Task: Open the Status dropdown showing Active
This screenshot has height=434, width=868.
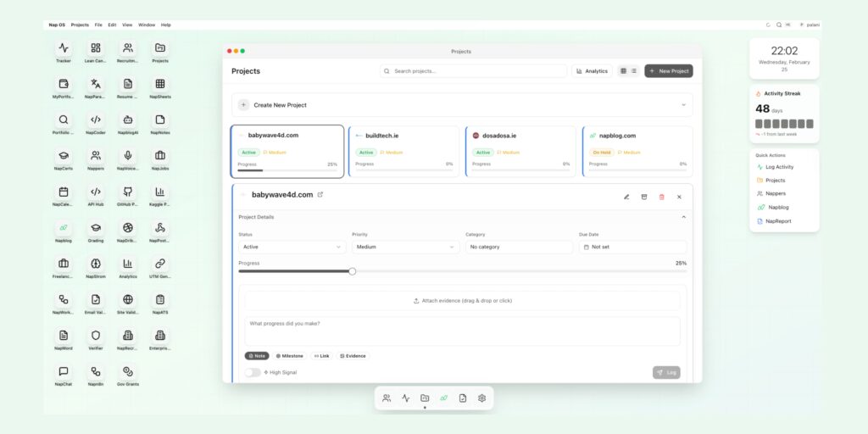Action: 292,247
